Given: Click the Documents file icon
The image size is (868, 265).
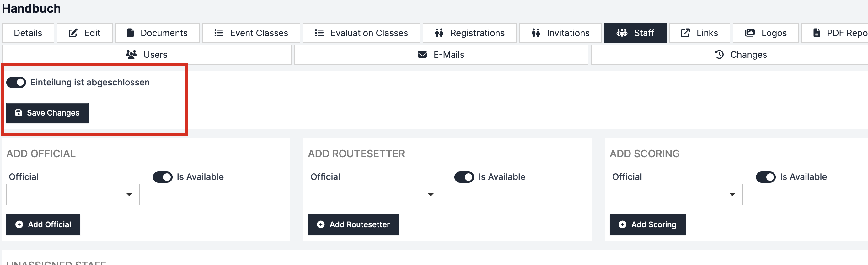Looking at the screenshot, I should [130, 33].
